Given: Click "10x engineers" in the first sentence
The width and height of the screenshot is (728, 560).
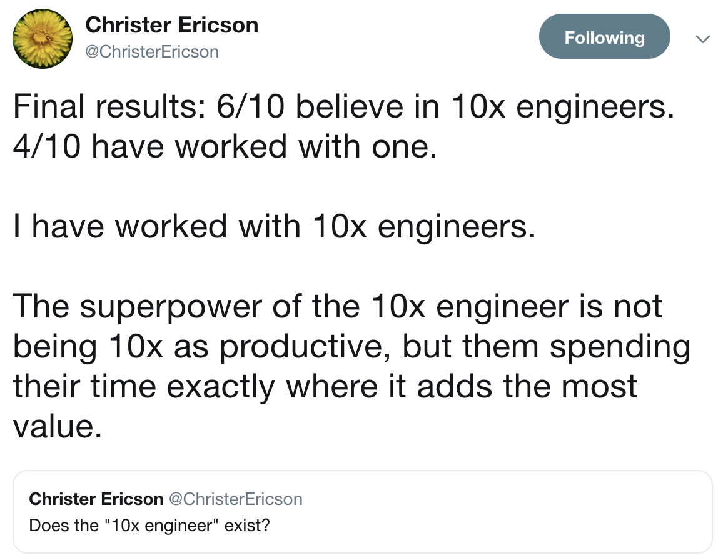Looking at the screenshot, I should [563, 106].
